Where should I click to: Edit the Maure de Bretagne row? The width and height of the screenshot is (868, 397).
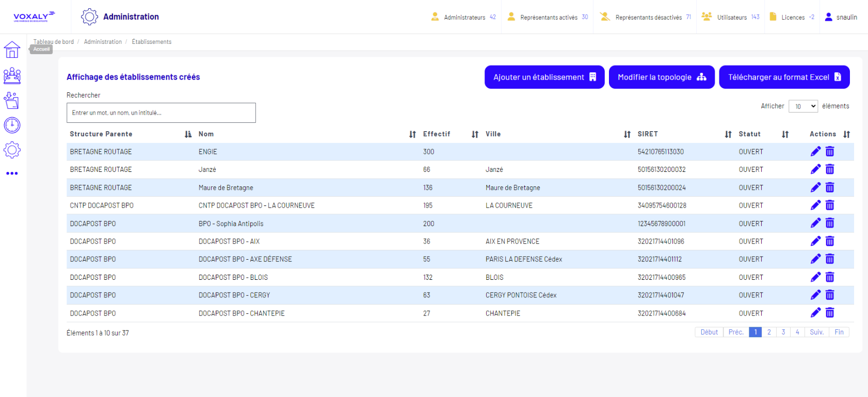[815, 187]
